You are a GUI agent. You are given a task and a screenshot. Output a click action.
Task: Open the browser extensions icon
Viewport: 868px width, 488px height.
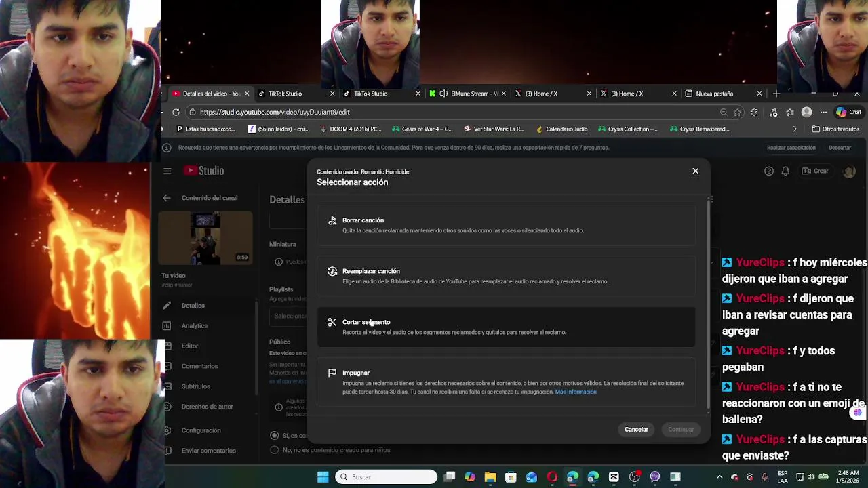754,112
